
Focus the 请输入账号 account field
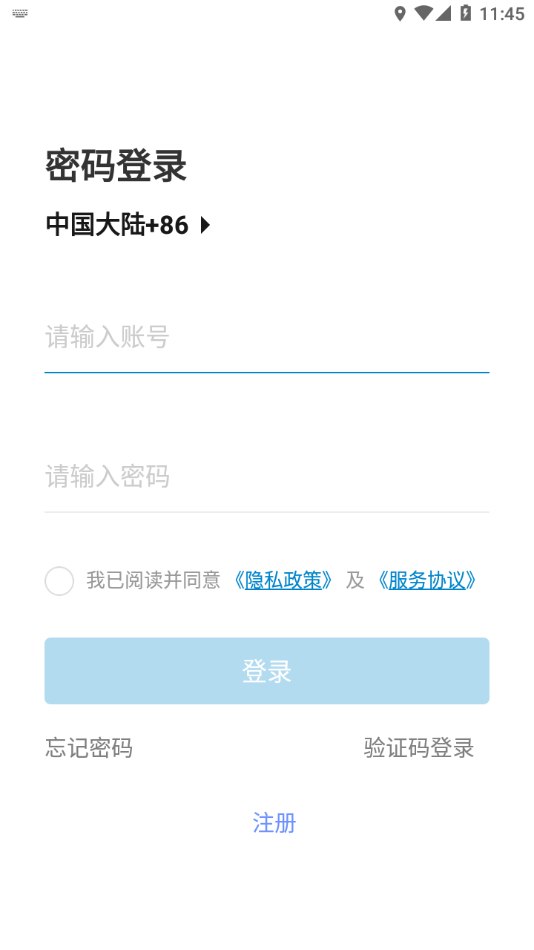267,337
